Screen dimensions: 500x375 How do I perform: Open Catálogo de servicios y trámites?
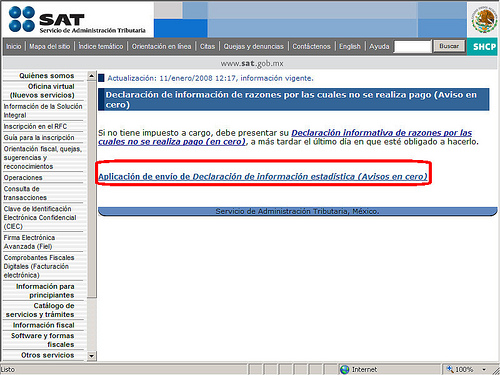[x=40, y=310]
